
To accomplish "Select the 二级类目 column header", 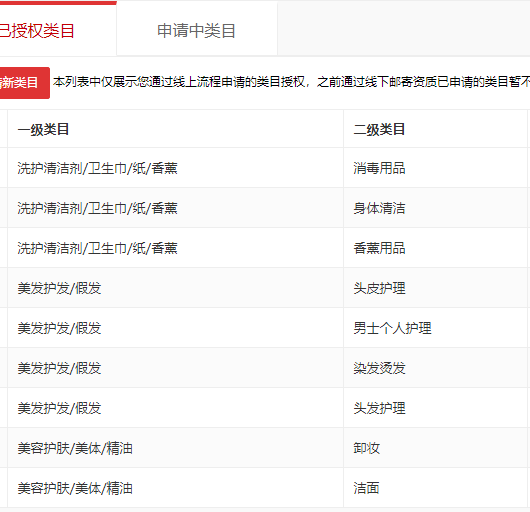I will [x=379, y=129].
